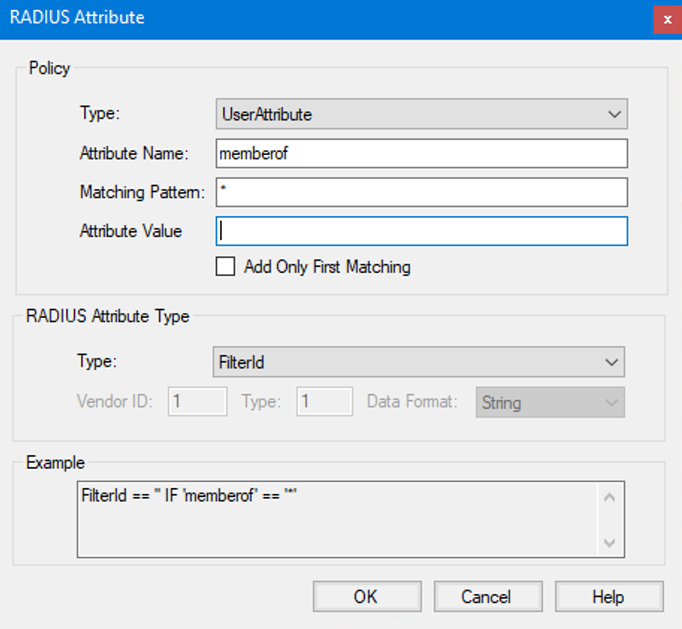The width and height of the screenshot is (682, 629).
Task: Click the RADIUS Attribute title text
Action: [77, 17]
